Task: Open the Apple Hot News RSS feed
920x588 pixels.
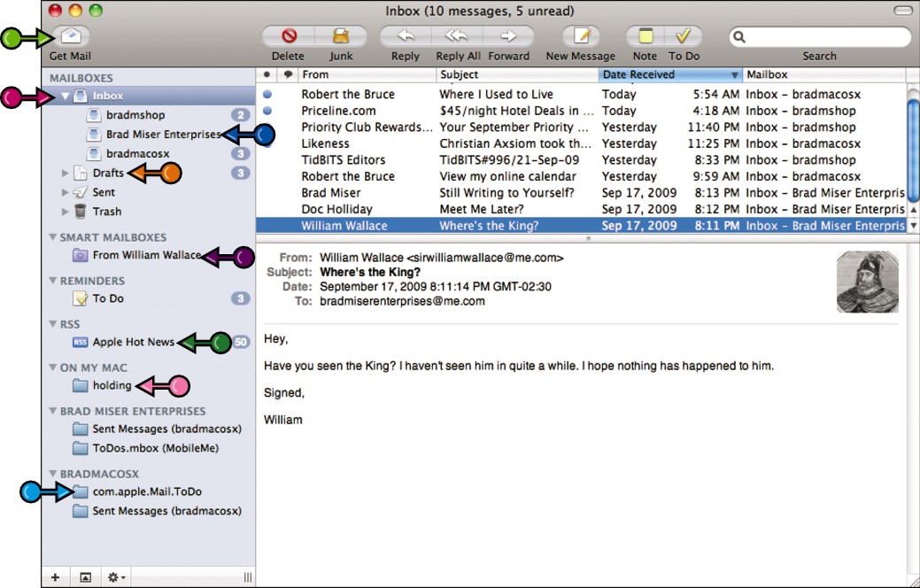Action: point(133,342)
